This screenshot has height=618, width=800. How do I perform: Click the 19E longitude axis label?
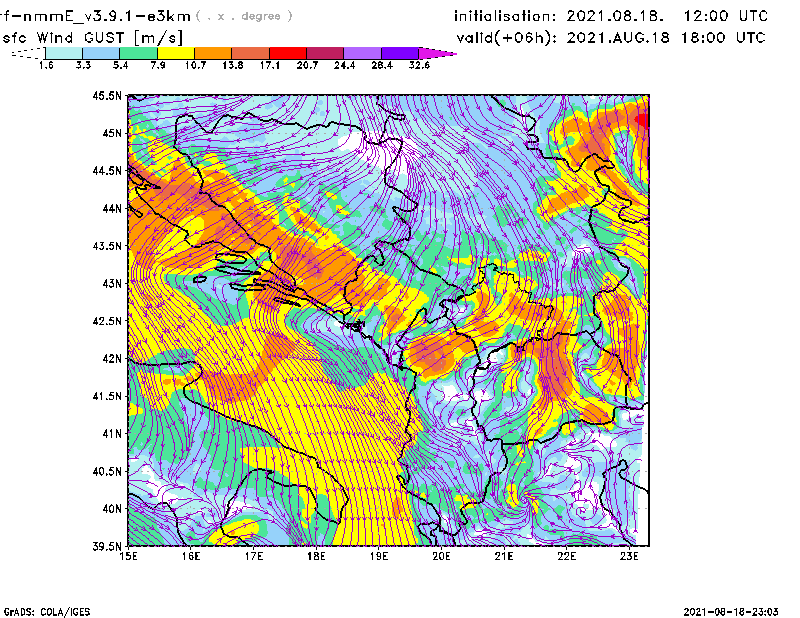click(379, 557)
